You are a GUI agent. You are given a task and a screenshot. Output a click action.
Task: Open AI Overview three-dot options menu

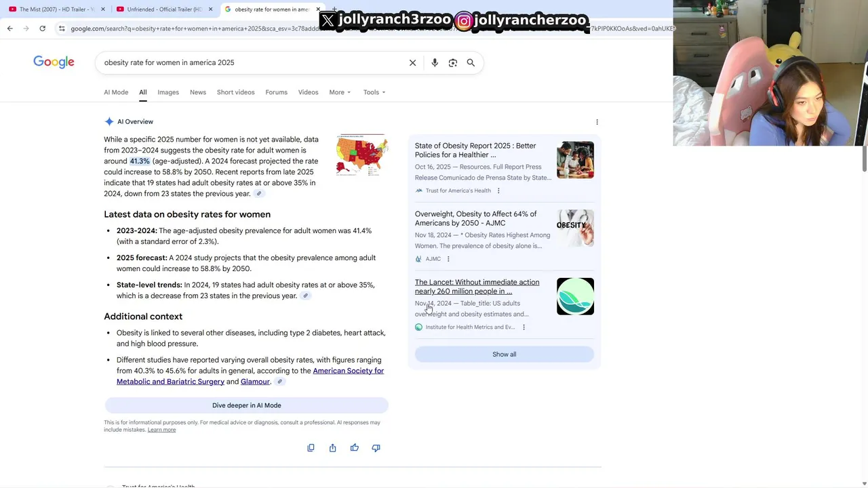[597, 122]
